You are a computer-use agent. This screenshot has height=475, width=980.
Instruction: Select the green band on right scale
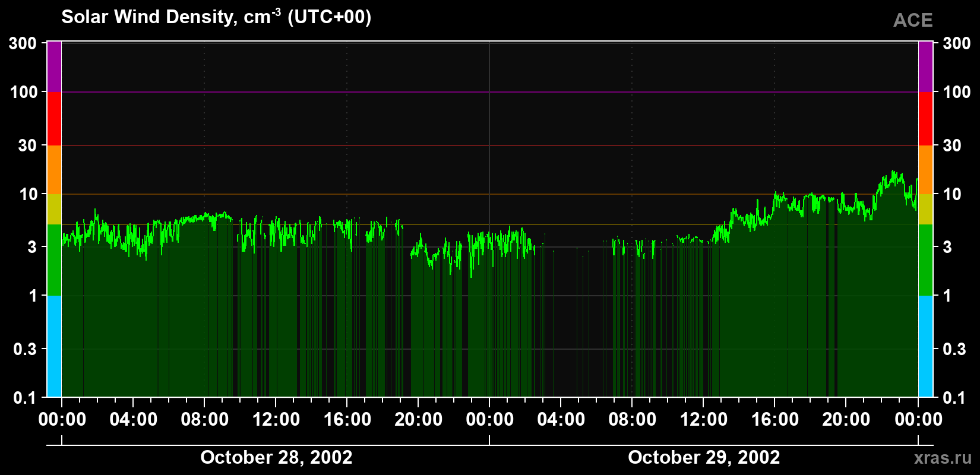coord(925,260)
